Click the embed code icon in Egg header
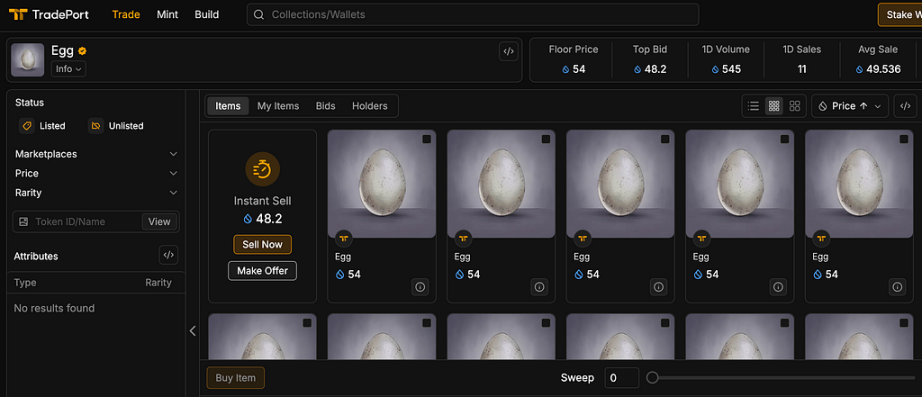 [508, 52]
